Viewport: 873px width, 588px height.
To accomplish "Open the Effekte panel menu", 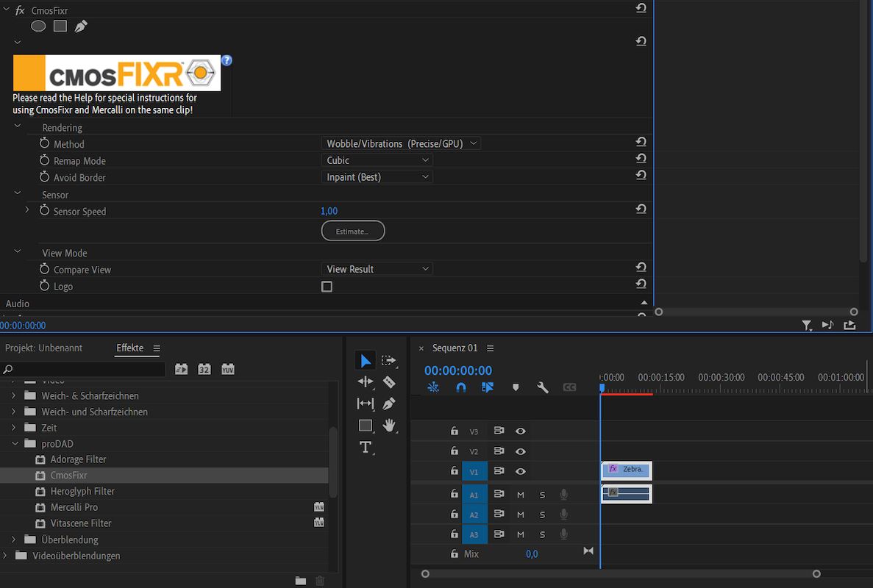I will tap(157, 348).
